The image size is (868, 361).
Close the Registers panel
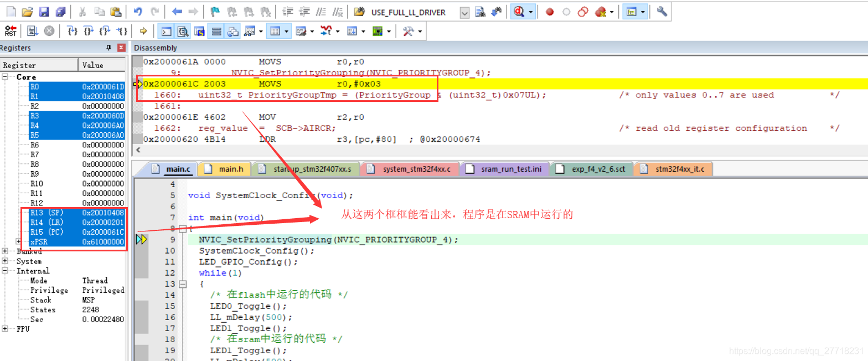coord(121,48)
